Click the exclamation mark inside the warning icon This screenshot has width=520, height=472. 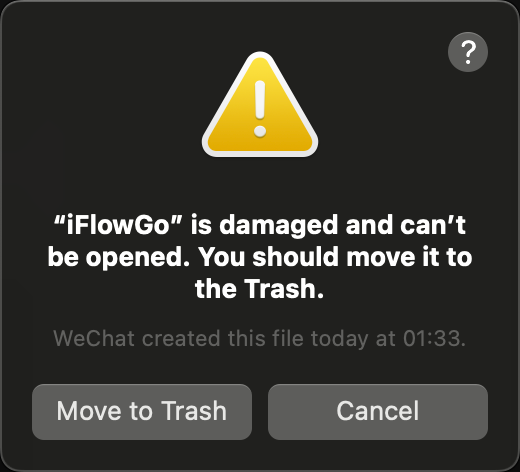click(260, 109)
